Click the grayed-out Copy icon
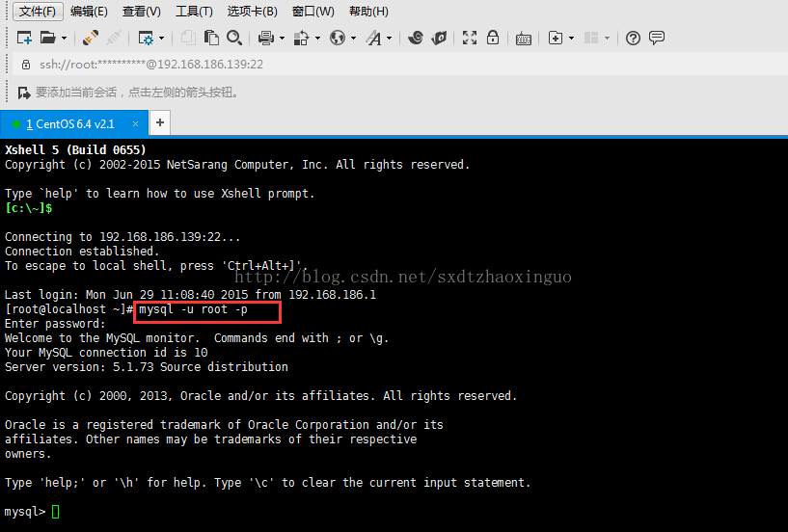Image resolution: width=788 pixels, height=532 pixels. [188, 38]
